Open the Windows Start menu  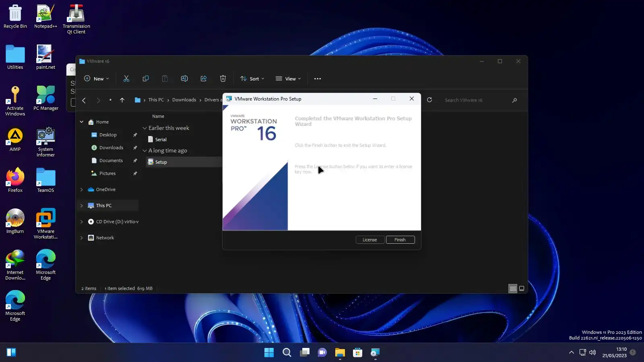coord(269,353)
